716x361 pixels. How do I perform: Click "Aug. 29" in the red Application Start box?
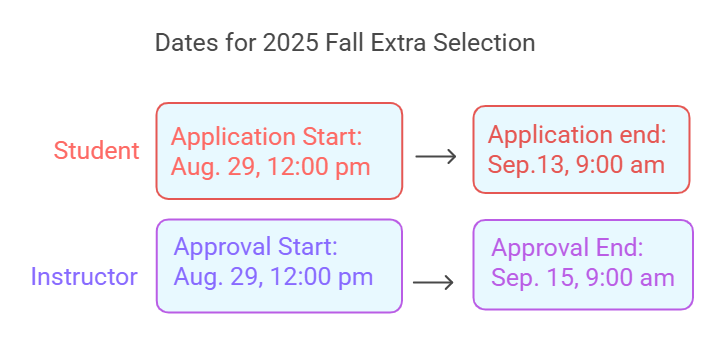coord(216,167)
